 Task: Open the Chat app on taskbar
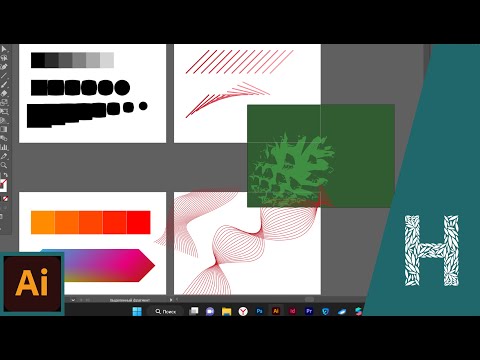pos(210,311)
